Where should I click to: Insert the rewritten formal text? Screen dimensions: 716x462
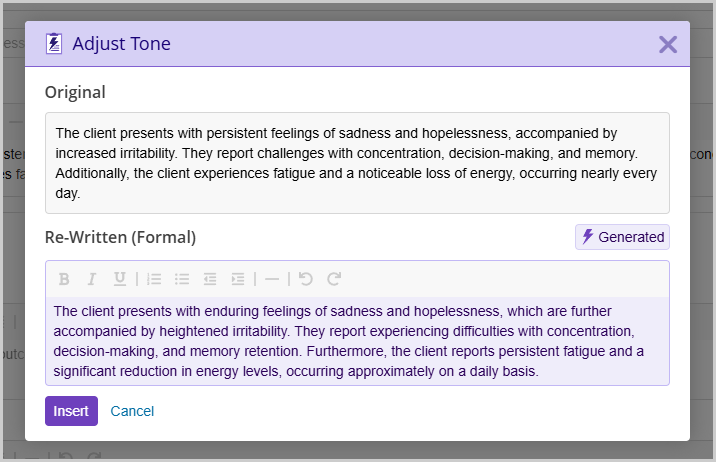coord(71,411)
